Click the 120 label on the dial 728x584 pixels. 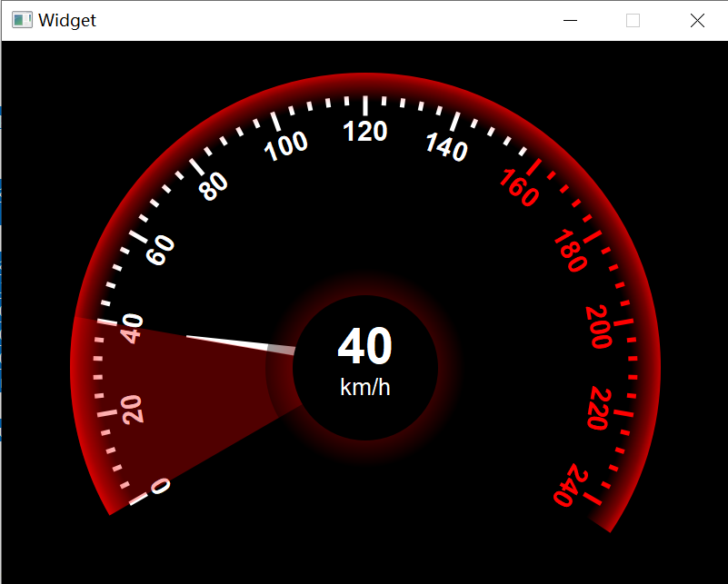(365, 132)
